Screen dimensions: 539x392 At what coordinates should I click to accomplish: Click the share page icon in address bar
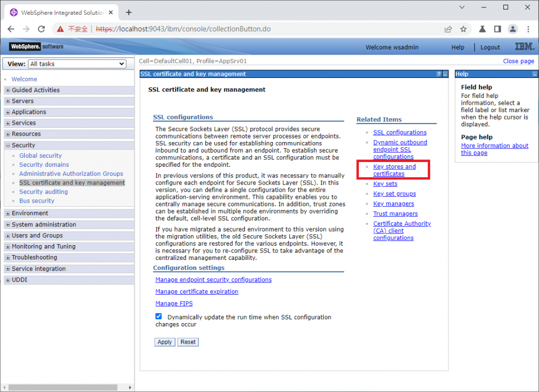[448, 29]
